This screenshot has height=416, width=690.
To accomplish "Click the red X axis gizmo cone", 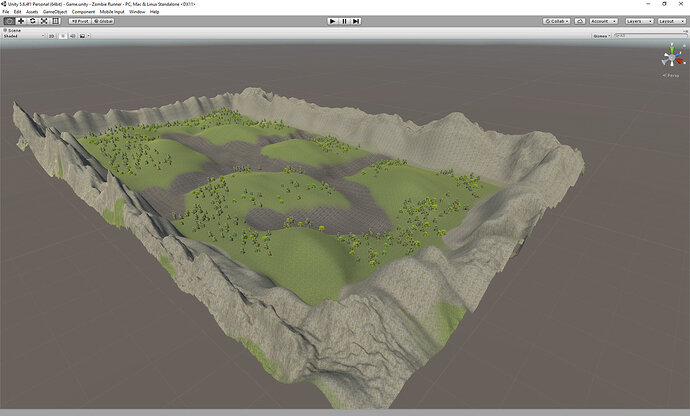I will coord(679,61).
